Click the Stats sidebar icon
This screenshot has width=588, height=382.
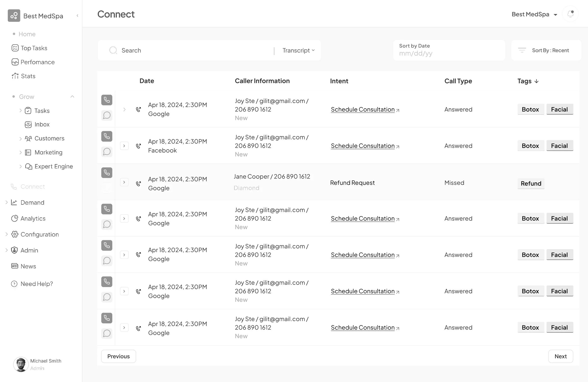click(x=15, y=76)
